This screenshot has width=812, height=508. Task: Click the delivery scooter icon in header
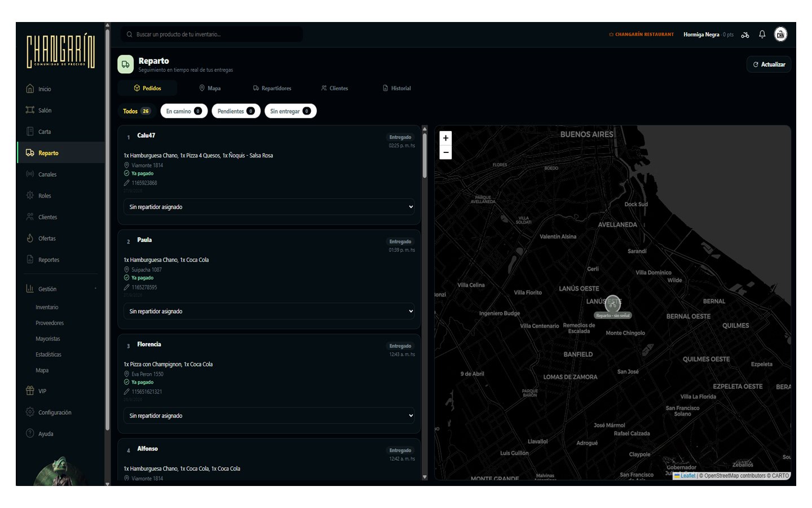tap(745, 34)
